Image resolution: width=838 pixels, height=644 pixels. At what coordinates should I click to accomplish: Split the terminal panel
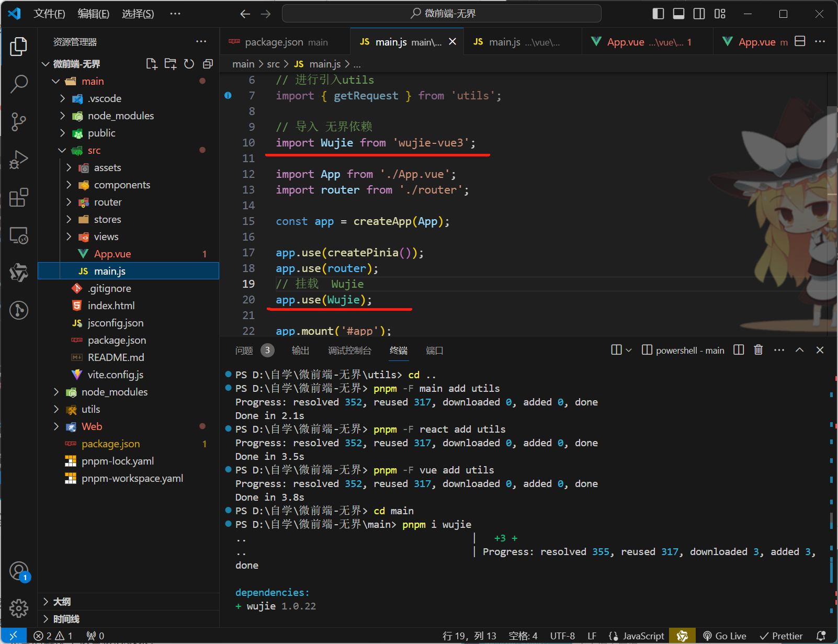coord(739,350)
